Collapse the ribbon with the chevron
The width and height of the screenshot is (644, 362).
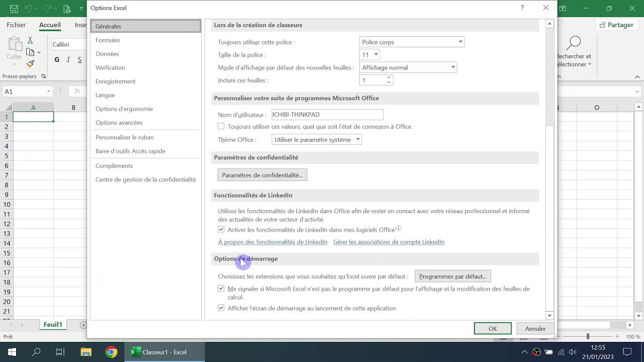[637, 77]
